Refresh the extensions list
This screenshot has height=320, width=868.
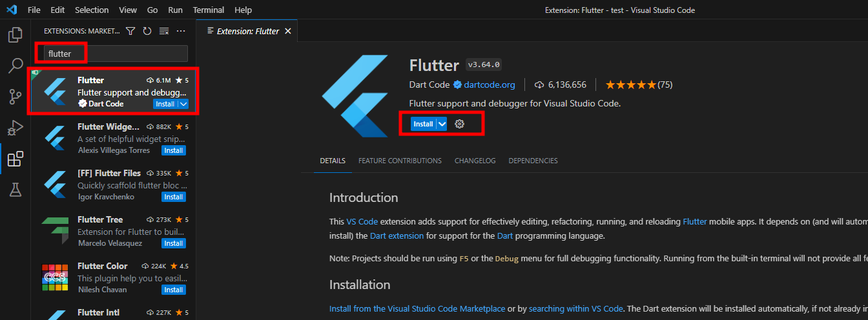pos(147,31)
